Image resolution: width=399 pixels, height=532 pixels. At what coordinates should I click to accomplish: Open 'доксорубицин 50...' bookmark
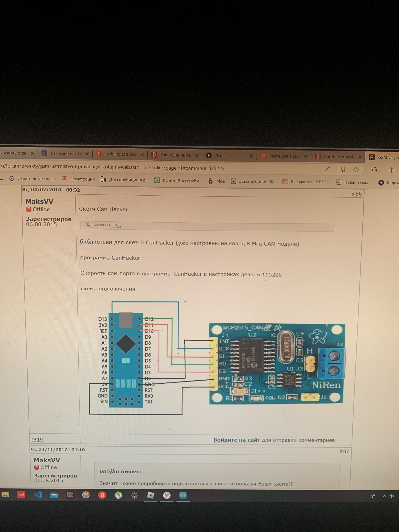tap(253, 182)
